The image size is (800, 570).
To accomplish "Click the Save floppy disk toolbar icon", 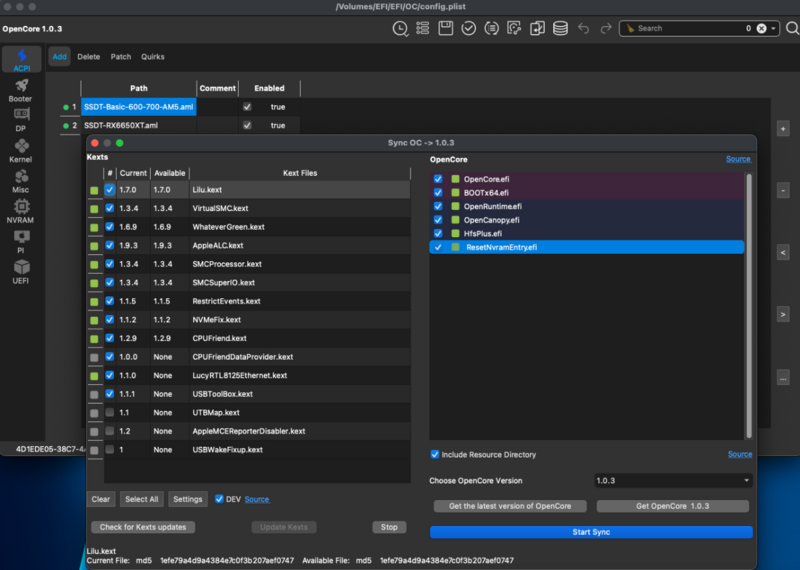I will coord(446,28).
